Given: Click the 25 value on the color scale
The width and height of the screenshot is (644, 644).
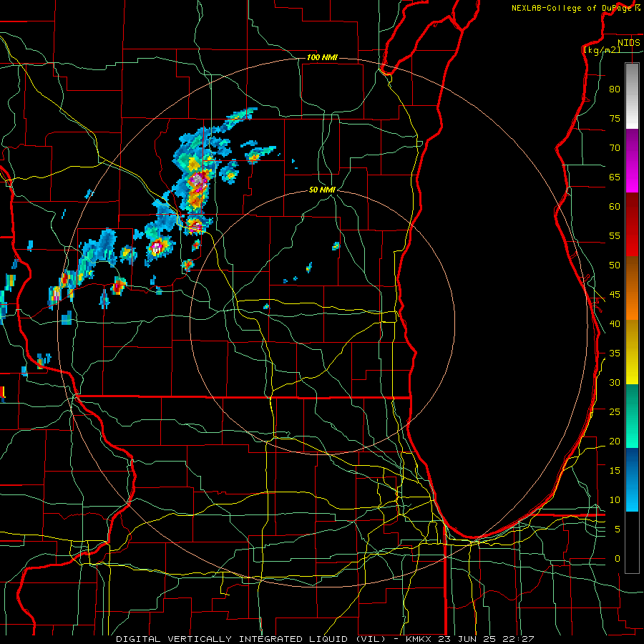Looking at the screenshot, I should coord(615,412).
